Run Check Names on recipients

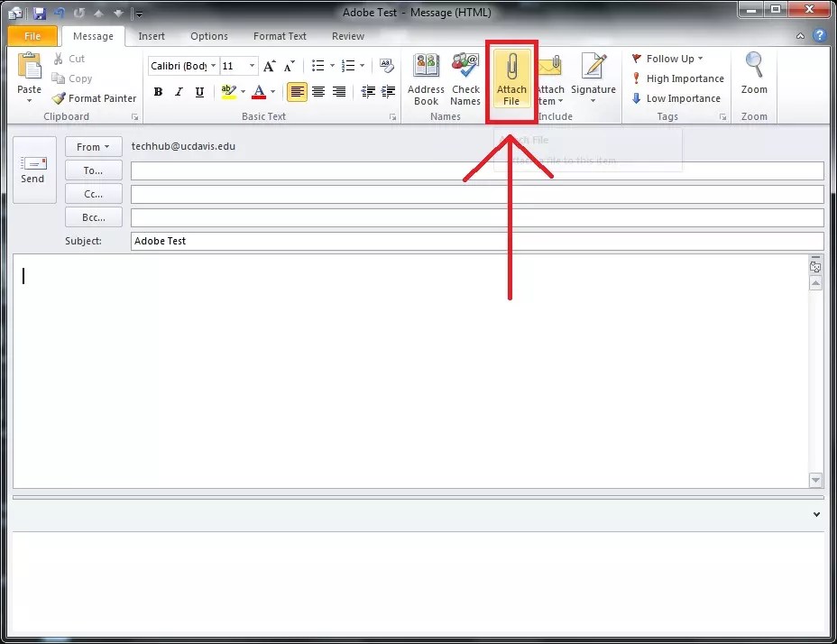click(x=465, y=78)
